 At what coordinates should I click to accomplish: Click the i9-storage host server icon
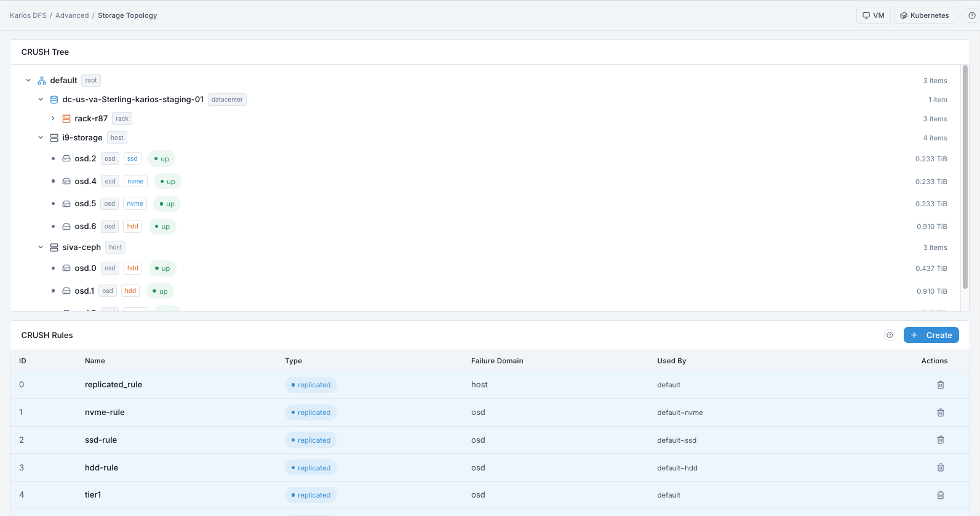pos(54,138)
